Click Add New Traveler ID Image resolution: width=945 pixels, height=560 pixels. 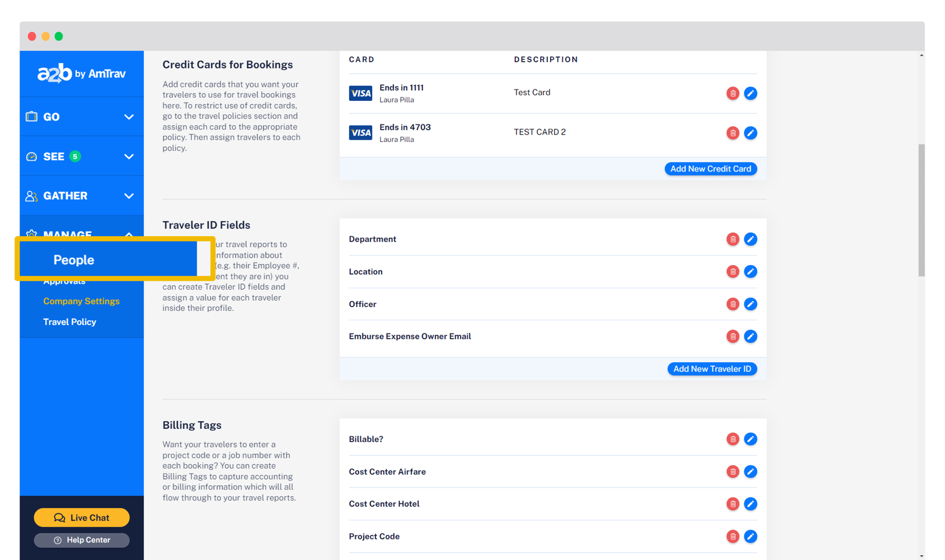point(712,369)
